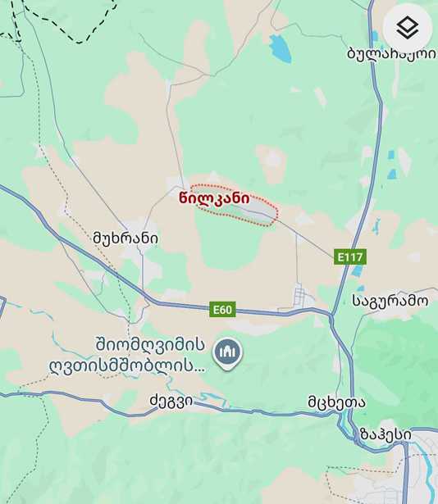Viewport: 438px width, 504px height.
Task: Click the E60 and E117 highway junction
Action: click(x=331, y=316)
